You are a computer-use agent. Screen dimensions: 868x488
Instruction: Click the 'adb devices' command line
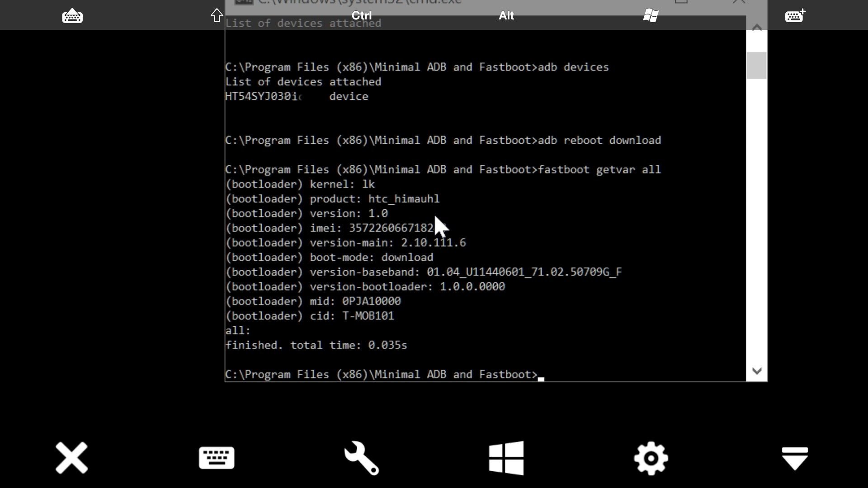(417, 67)
